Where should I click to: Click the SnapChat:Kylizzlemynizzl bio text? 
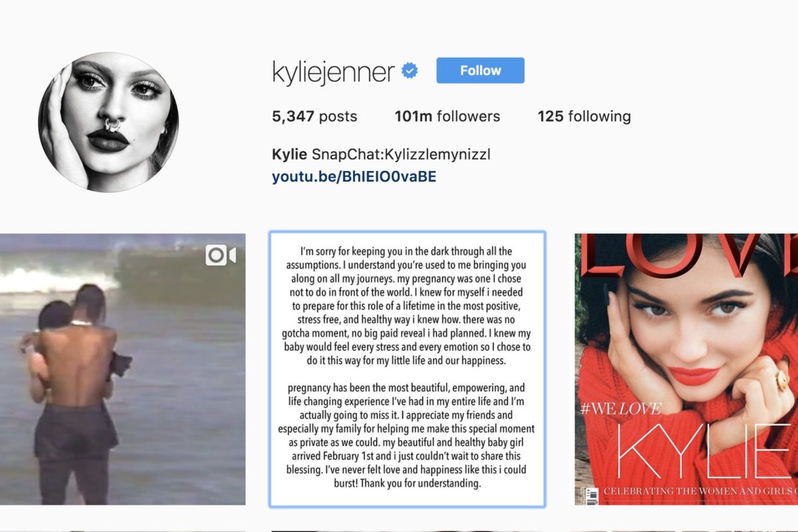point(401,155)
